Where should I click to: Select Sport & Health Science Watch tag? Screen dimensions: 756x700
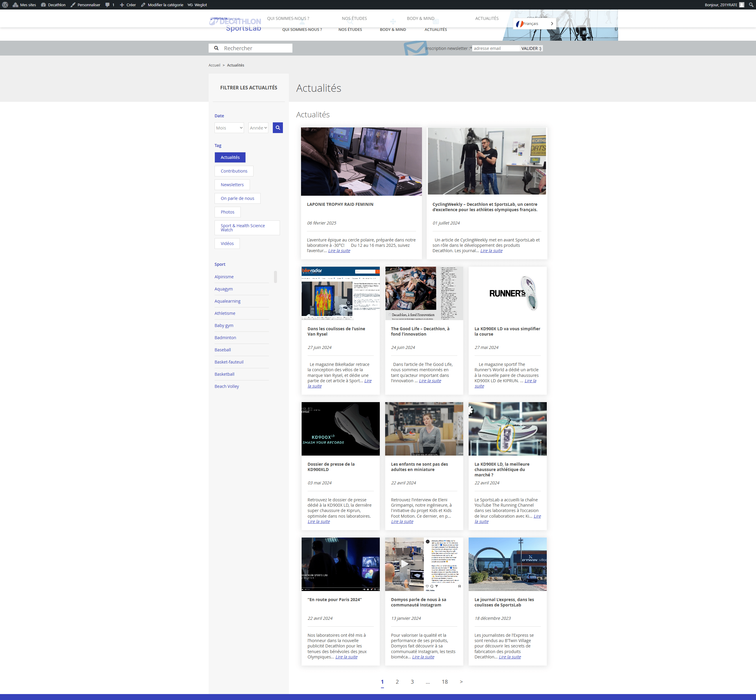click(247, 228)
